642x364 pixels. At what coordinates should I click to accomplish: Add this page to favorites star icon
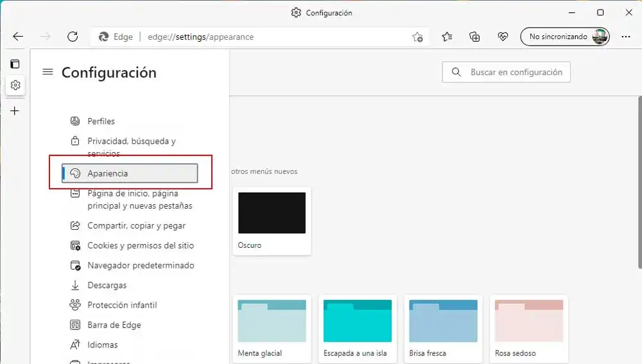click(418, 37)
